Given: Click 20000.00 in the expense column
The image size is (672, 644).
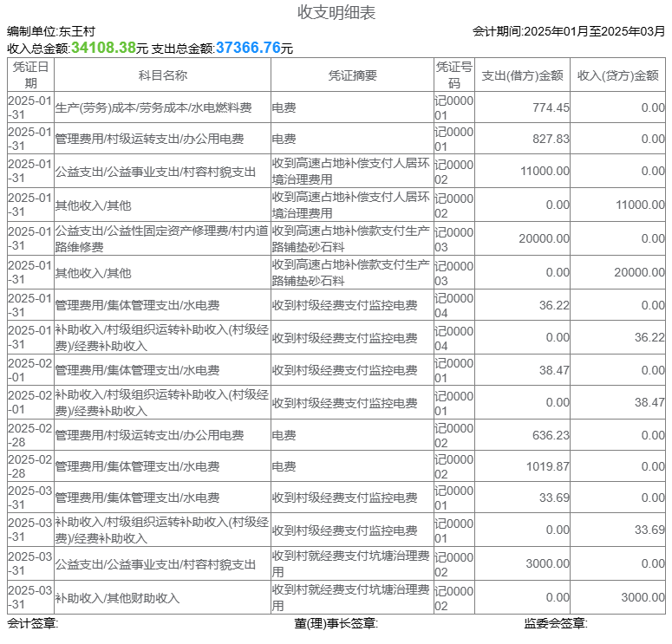Looking at the screenshot, I should tap(544, 238).
